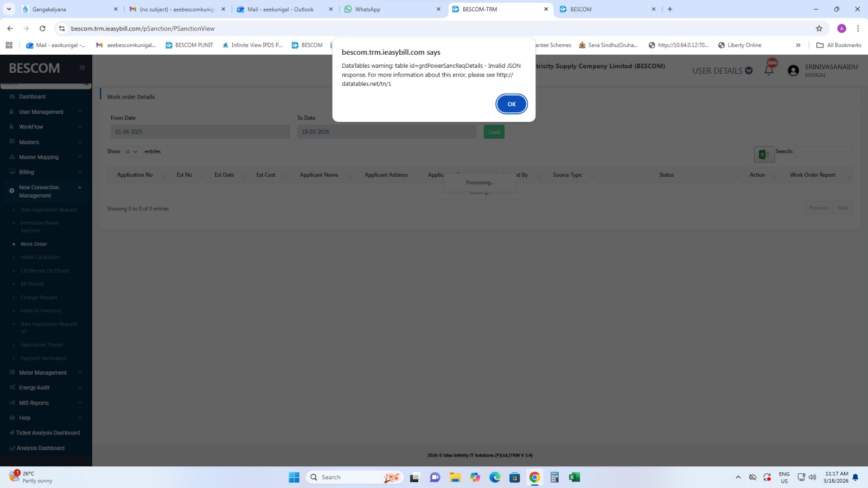This screenshot has width=868, height=488.
Task: Toggle the BESCOM sidebar hamburger menu
Action: (x=82, y=68)
